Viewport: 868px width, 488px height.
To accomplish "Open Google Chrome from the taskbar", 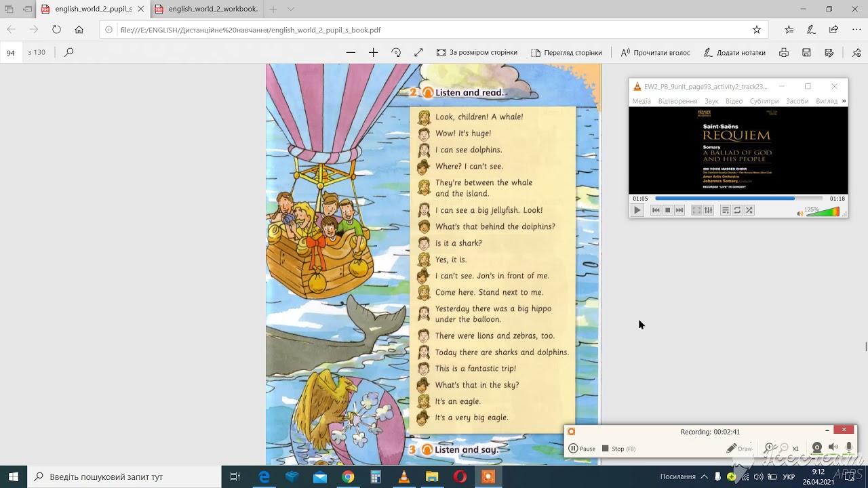I will pos(348,476).
